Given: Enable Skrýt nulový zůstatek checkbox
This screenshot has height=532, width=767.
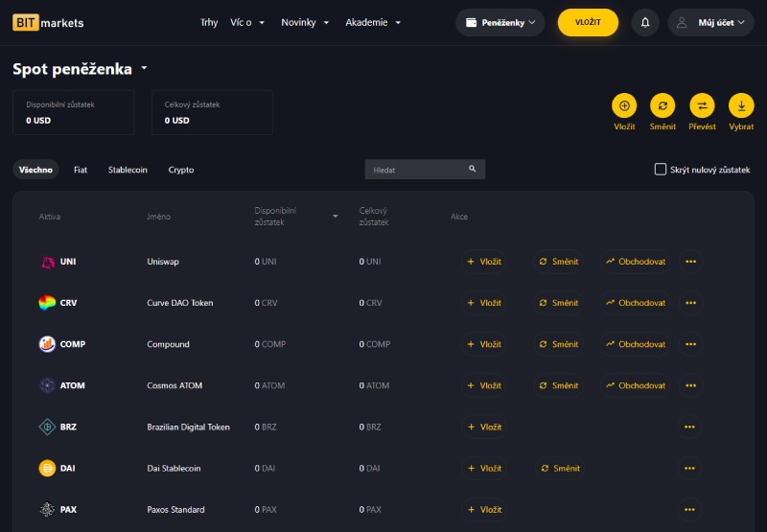Looking at the screenshot, I should pyautogui.click(x=661, y=169).
